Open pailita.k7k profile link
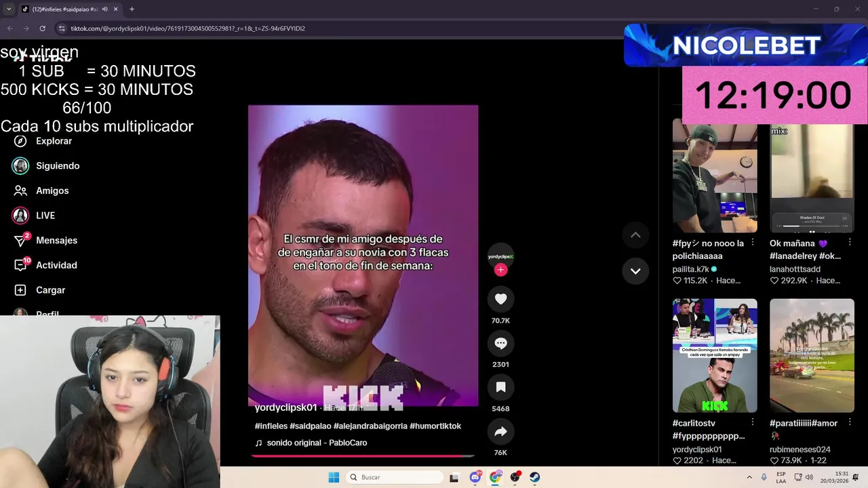This screenshot has height=488, width=868. point(690,269)
